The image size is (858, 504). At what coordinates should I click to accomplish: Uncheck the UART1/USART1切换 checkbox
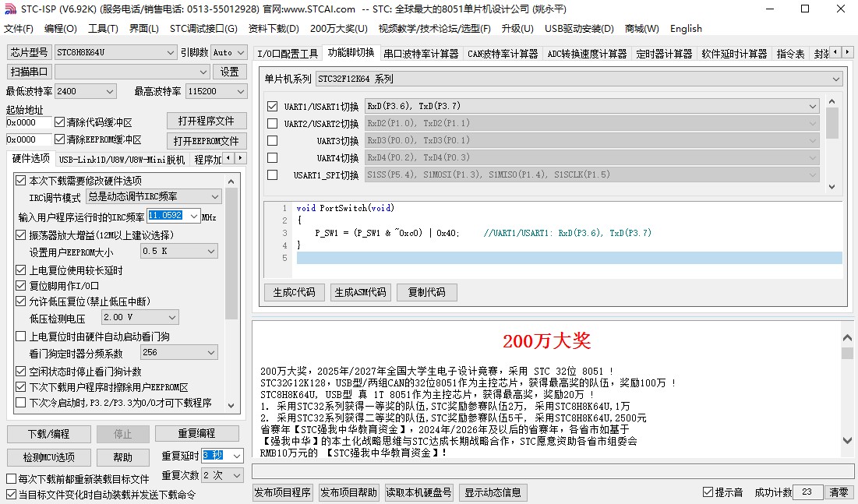pos(272,106)
